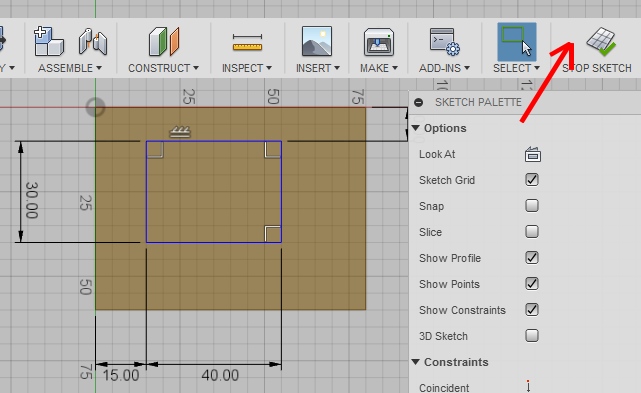Screen dimensions: 641x393
Task: Click the Add-Ins scripts icon
Action: pos(444,42)
